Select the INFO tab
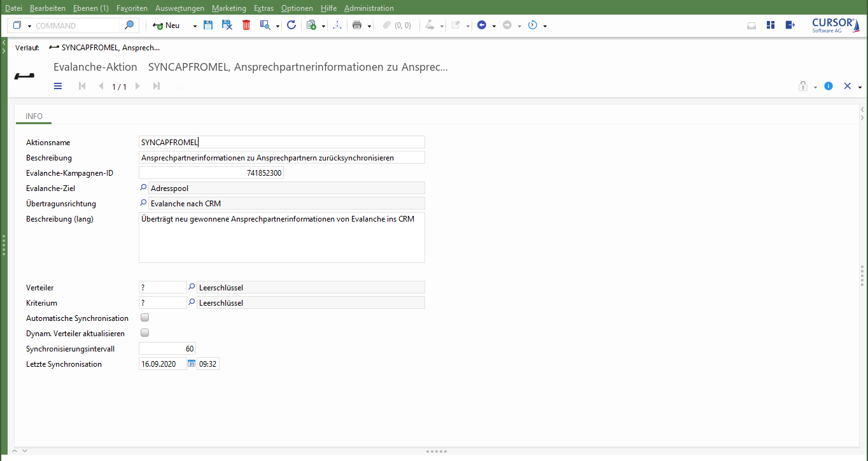Image resolution: width=868 pixels, height=461 pixels. tap(34, 117)
